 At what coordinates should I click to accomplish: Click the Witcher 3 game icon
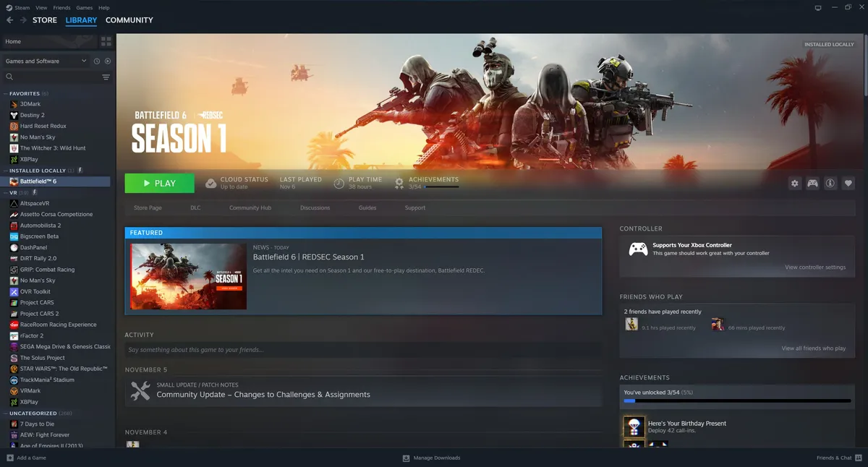click(14, 148)
